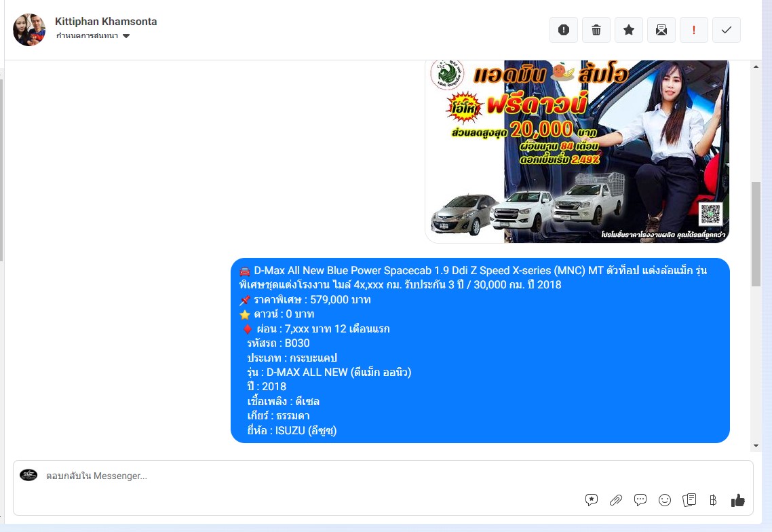This screenshot has width=772, height=532.
Task: Click the 'รหัสรถ : B030' line
Action: point(278,343)
